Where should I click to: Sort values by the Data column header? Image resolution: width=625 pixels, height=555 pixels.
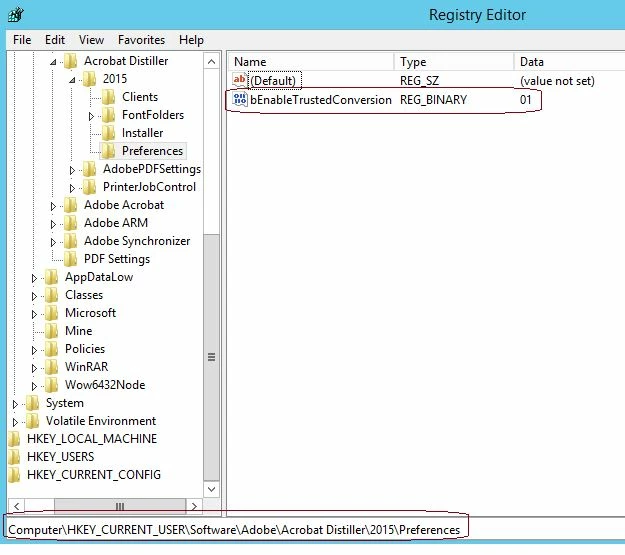[x=570, y=62]
